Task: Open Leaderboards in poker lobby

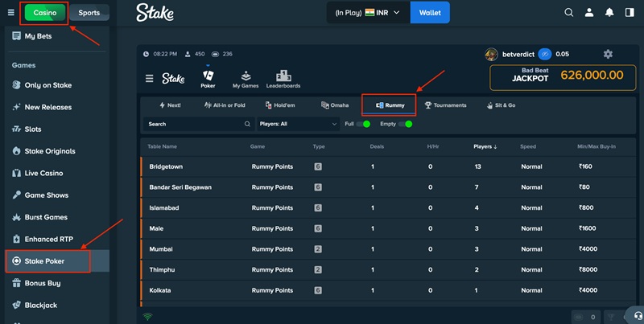Action: pos(283,79)
